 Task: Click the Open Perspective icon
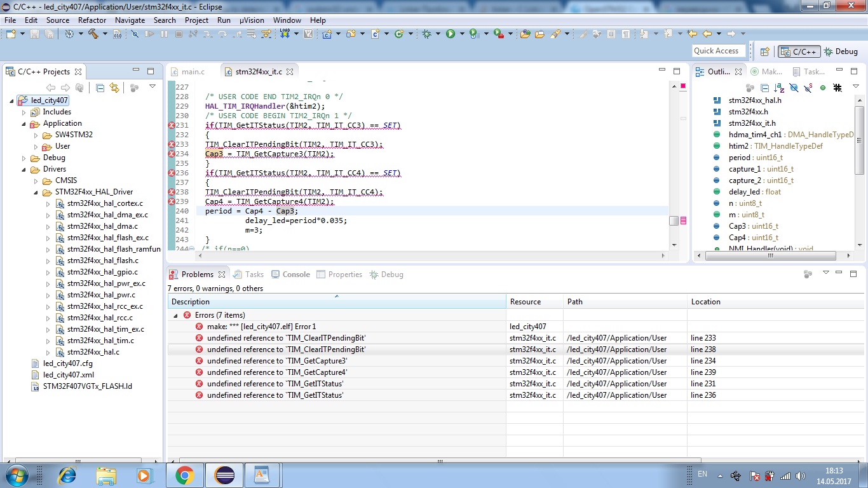[x=765, y=51]
